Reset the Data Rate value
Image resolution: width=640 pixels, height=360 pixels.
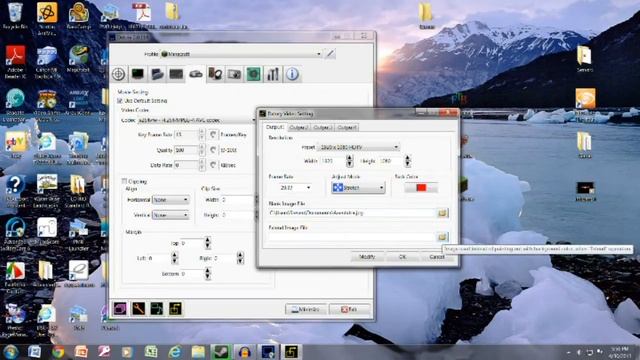pos(213,165)
